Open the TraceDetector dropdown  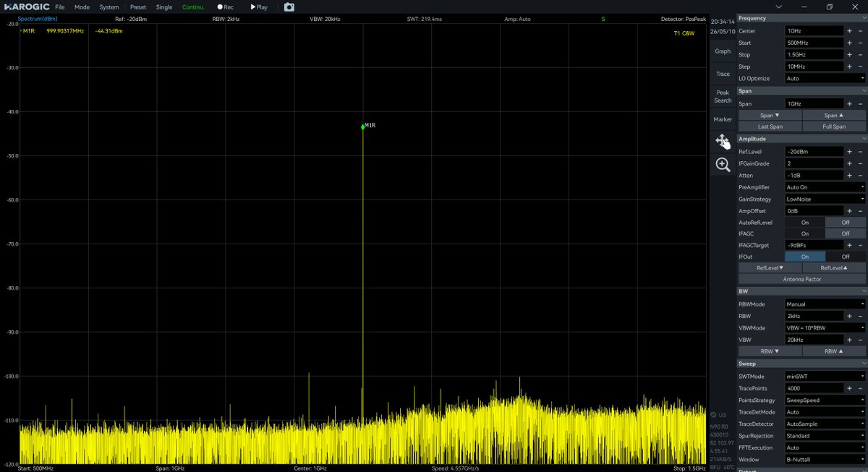[x=825, y=424]
